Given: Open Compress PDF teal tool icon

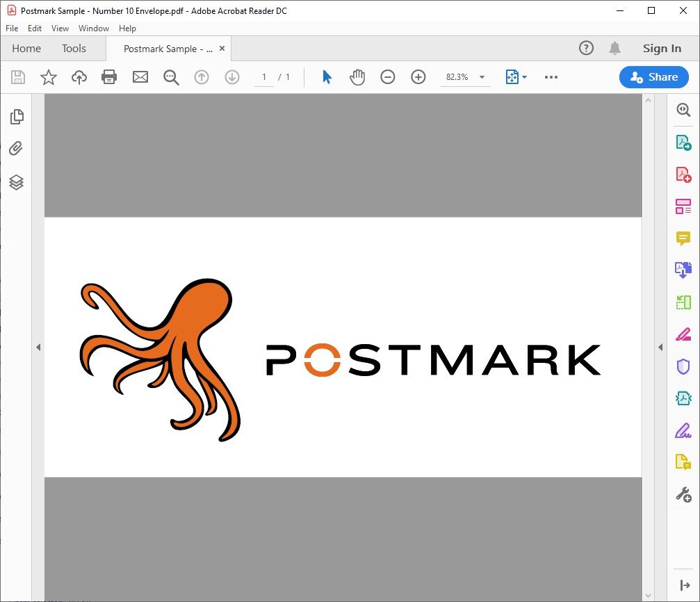Looking at the screenshot, I should coord(683,398).
